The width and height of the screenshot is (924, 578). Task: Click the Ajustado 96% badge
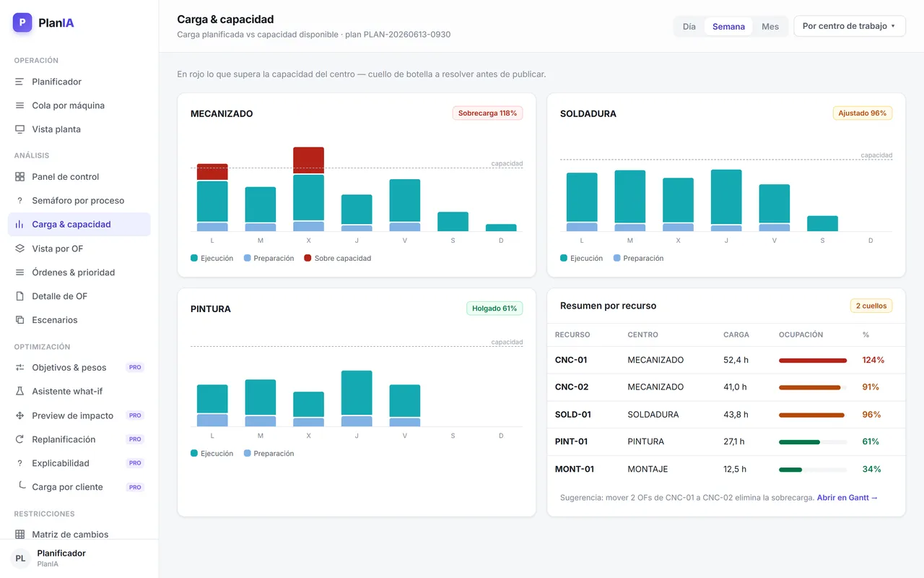(863, 113)
